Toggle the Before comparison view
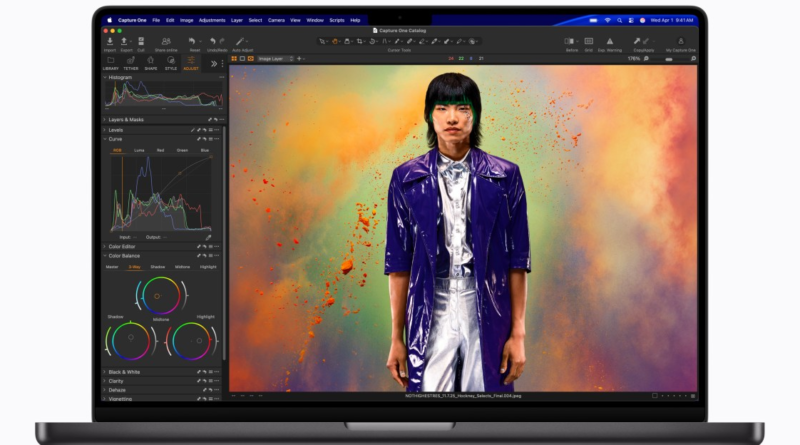Screen dimensions: 800x445 click(x=572, y=41)
